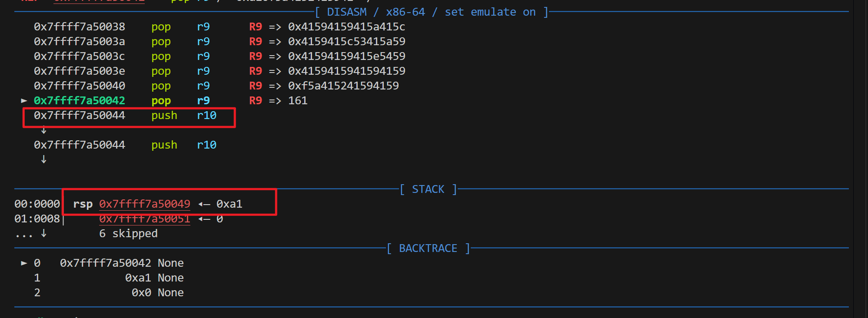The image size is (868, 318).
Task: Select backtrace frame 1 with address 0xa1
Action: pos(138,278)
